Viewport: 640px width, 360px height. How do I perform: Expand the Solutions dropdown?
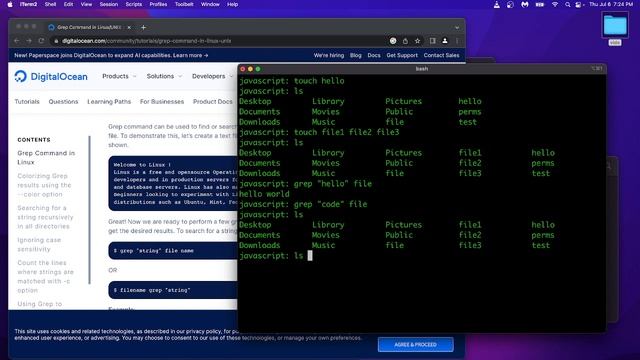click(x=164, y=76)
